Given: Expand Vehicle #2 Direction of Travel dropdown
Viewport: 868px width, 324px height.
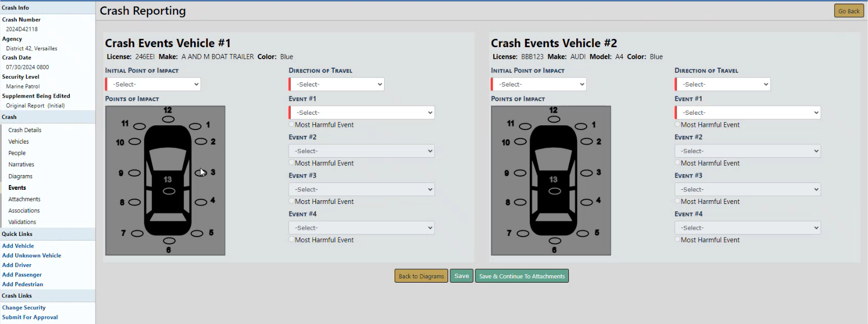Looking at the screenshot, I should [x=723, y=84].
